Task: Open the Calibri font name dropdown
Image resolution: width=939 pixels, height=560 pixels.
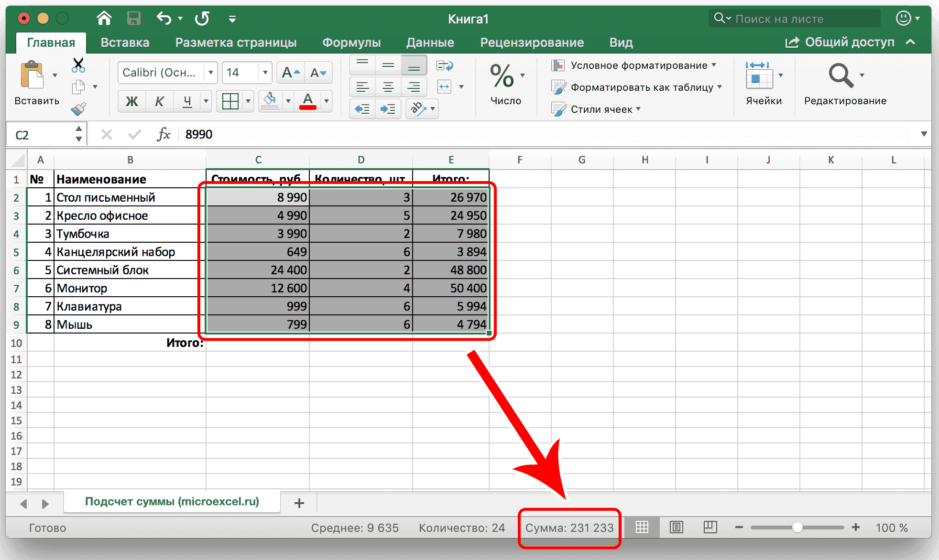Action: pyautogui.click(x=210, y=73)
